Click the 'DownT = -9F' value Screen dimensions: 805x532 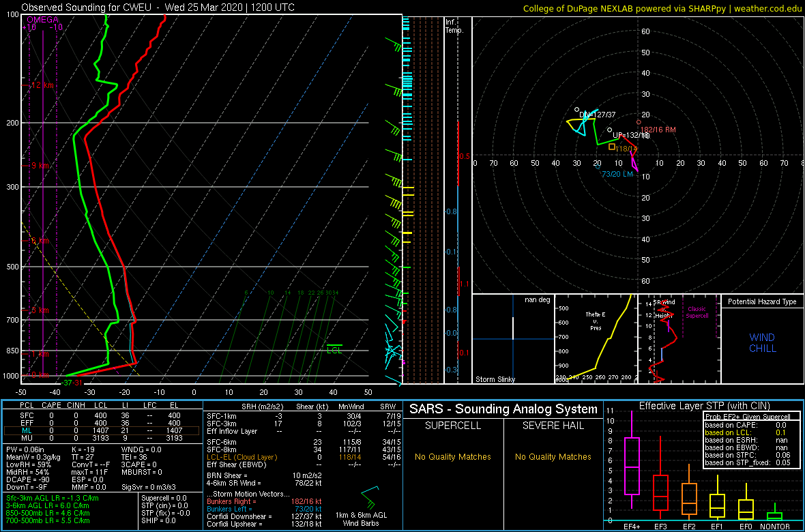pyautogui.click(x=26, y=487)
